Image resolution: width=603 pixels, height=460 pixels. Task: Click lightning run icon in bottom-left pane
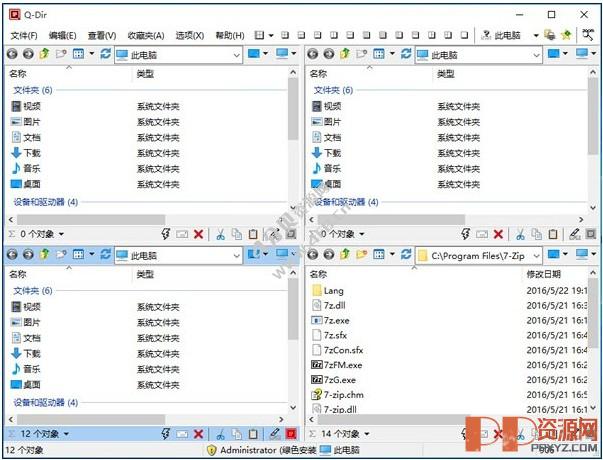click(x=166, y=434)
